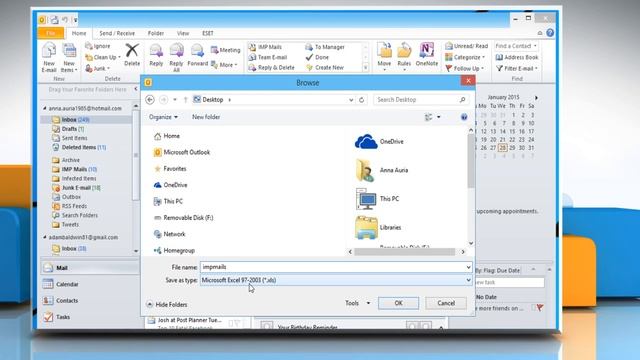Click the Delete X icon in ribbon
Viewport: 640px width, 360px height.
(132, 51)
